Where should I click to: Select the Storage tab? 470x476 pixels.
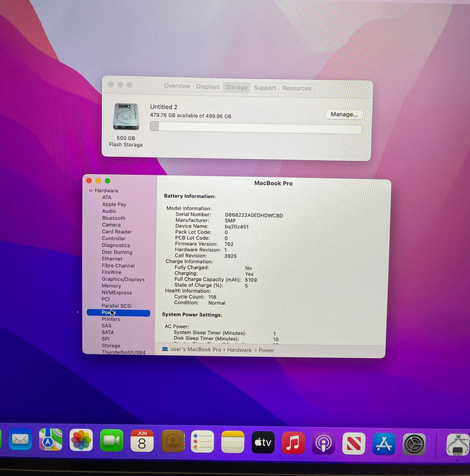237,87
